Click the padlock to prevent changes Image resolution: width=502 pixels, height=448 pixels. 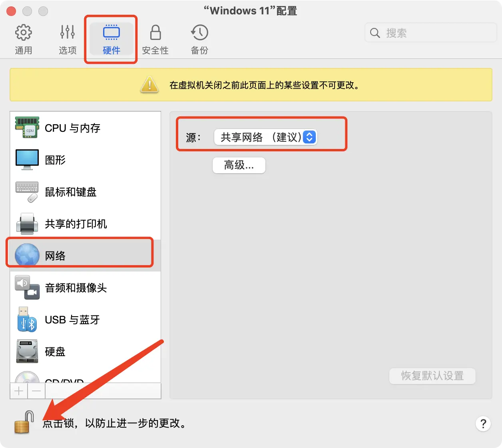[x=23, y=422]
